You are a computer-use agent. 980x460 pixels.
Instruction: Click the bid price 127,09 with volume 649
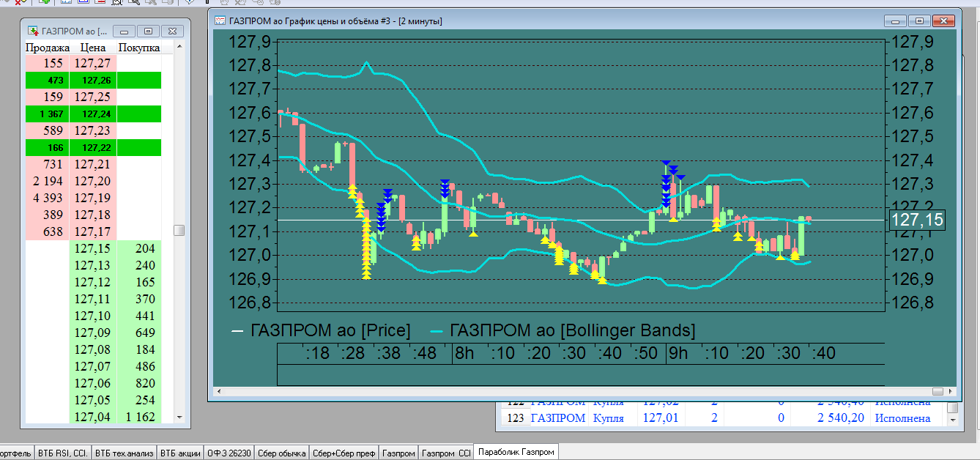coord(93,333)
